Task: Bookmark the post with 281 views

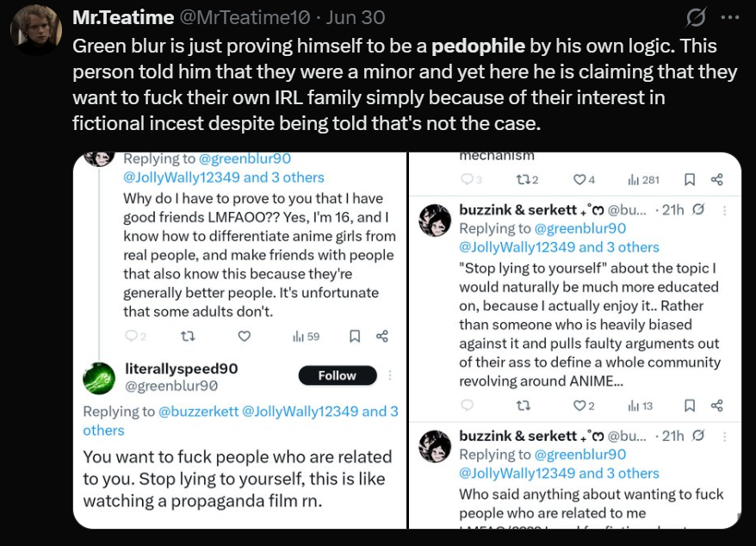Action: (x=690, y=180)
